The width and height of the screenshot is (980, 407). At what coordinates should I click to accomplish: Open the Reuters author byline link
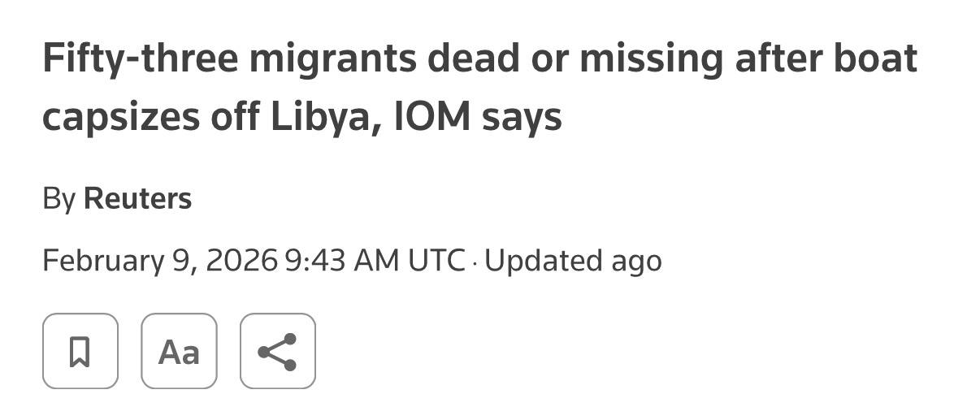click(x=137, y=199)
